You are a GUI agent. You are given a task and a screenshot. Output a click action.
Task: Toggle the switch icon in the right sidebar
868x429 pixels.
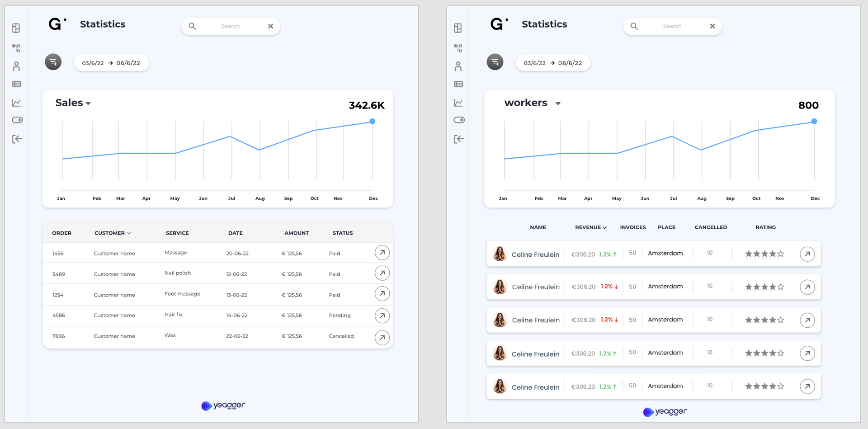coord(459,120)
